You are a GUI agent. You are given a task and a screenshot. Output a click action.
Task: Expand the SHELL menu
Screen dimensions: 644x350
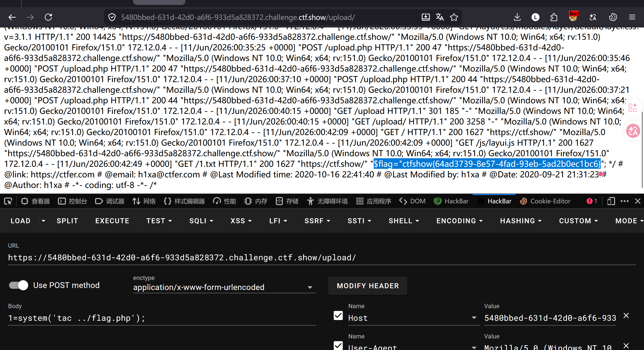(404, 221)
